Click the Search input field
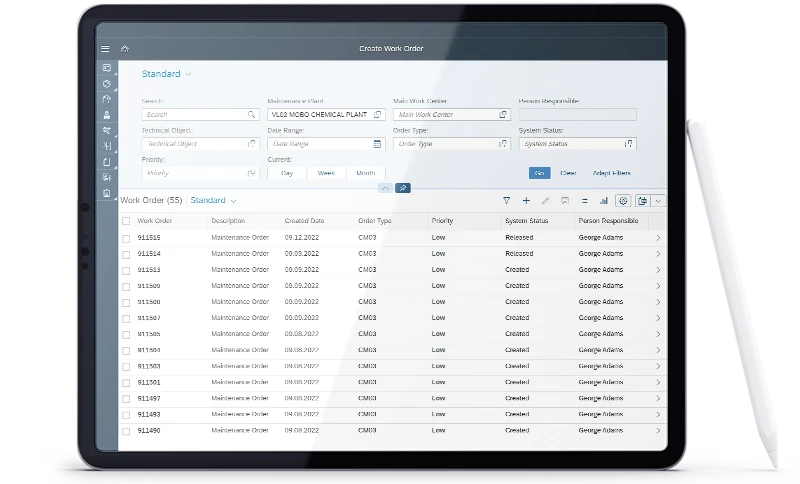Image resolution: width=800 pixels, height=484 pixels. [200, 115]
